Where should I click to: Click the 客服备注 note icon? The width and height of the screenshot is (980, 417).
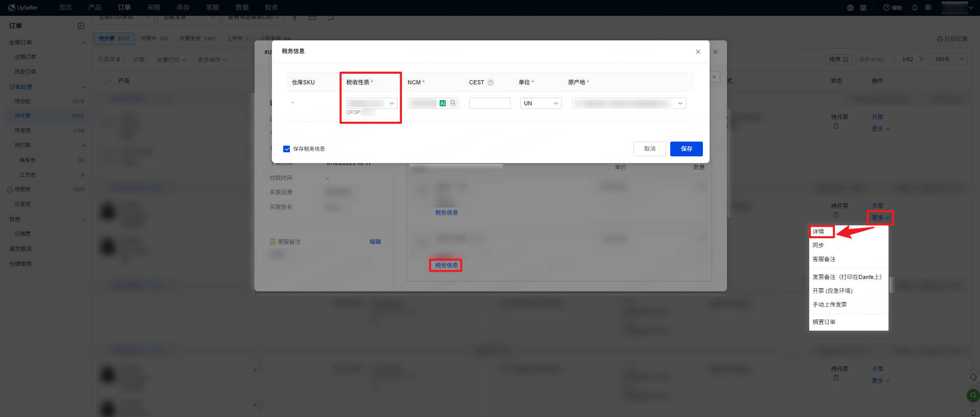click(272, 242)
